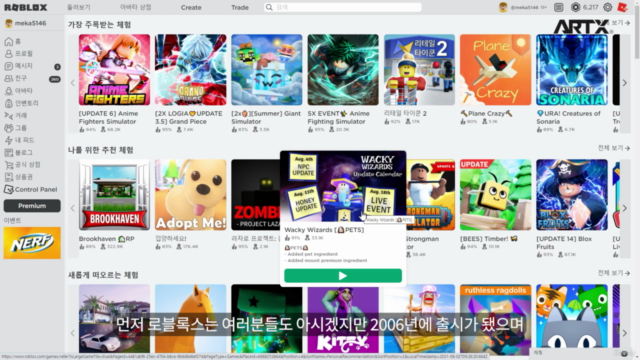Open the Wacky Wizards update calendar image
This screenshot has height=360, width=640.
(343, 187)
